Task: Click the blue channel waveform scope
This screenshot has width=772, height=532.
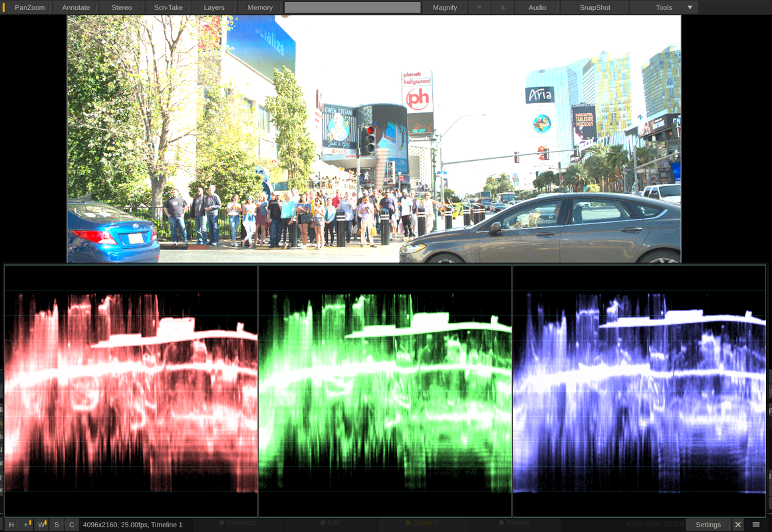Action: (x=639, y=390)
